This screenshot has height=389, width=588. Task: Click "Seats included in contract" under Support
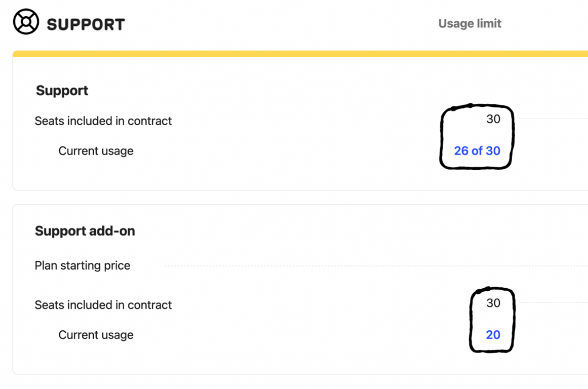point(103,121)
